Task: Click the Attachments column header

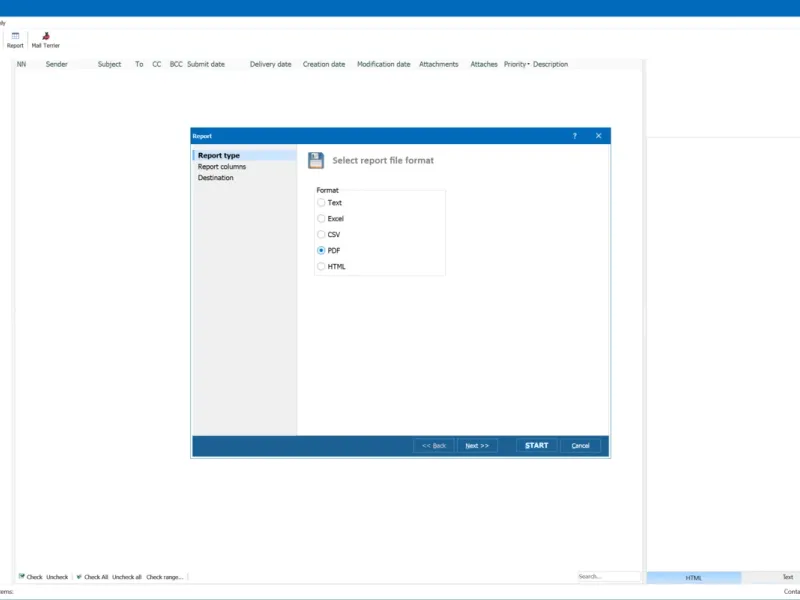Action: [439, 64]
